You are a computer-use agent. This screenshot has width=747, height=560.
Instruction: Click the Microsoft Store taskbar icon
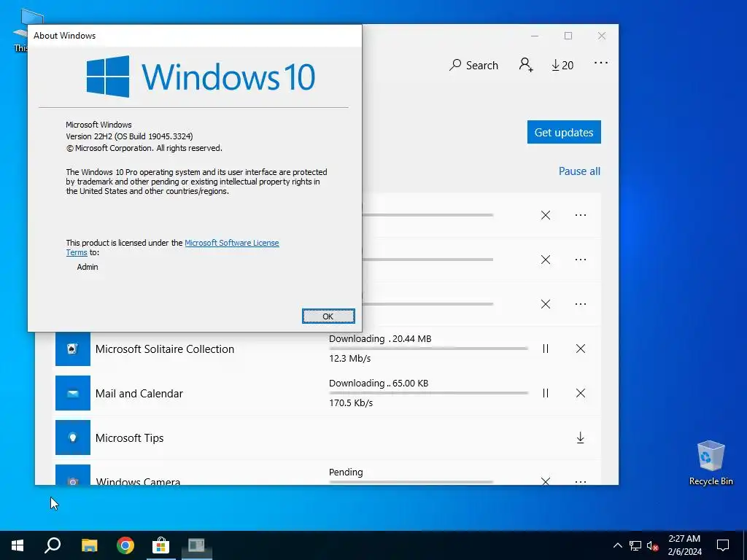(161, 545)
